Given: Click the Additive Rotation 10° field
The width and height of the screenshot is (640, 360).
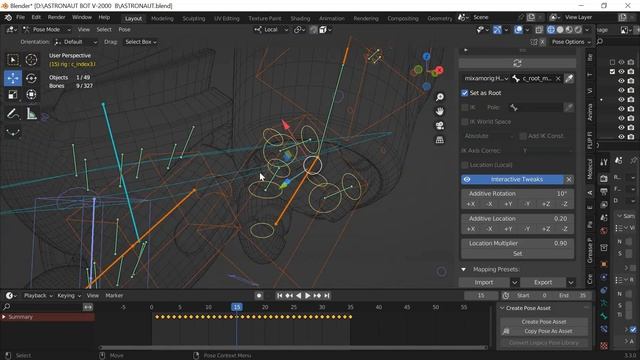Looking at the screenshot, I should pos(518,193).
